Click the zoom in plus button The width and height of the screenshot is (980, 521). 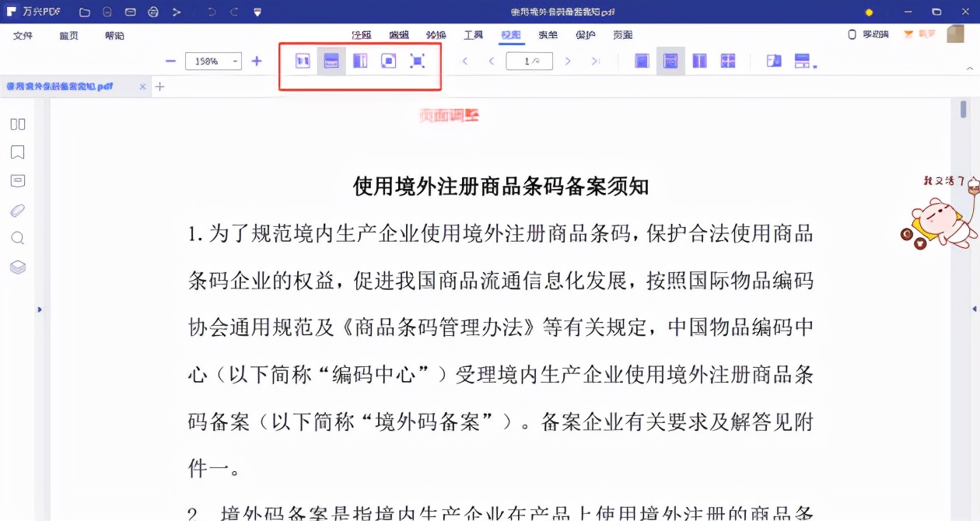tap(257, 60)
